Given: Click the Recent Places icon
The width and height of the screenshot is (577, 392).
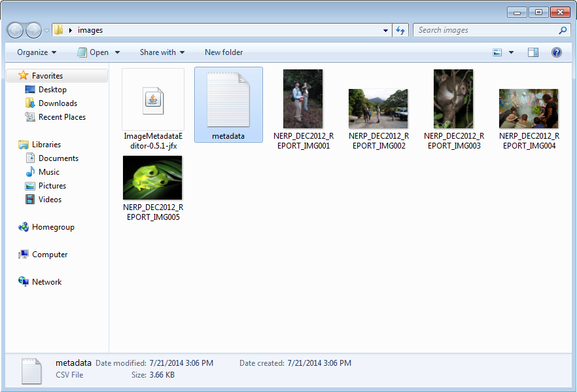Looking at the screenshot, I should click(x=30, y=116).
